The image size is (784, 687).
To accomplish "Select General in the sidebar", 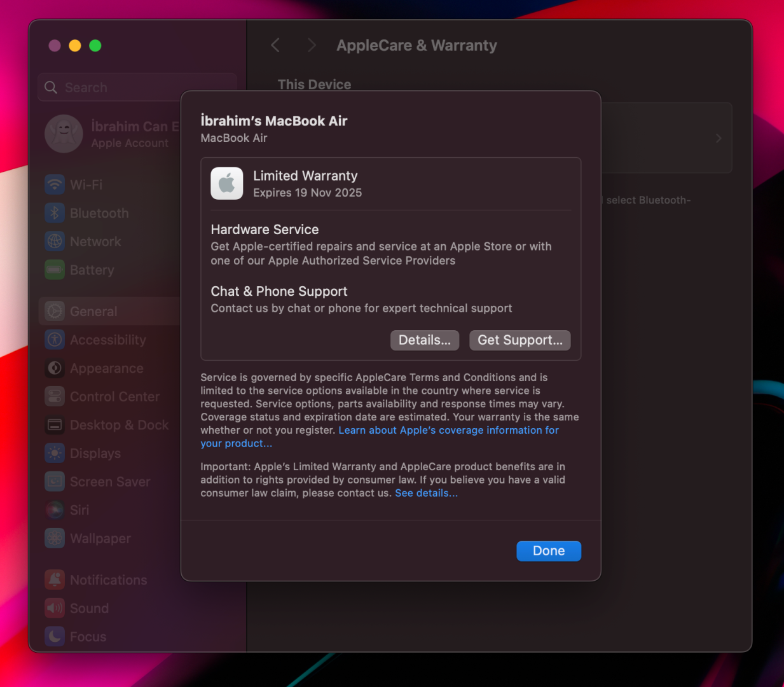I will [108, 311].
